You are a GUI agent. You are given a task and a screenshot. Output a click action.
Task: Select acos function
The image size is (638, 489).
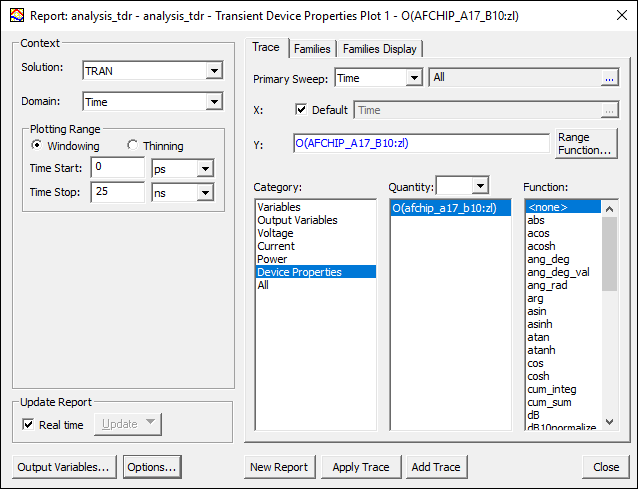click(563, 233)
